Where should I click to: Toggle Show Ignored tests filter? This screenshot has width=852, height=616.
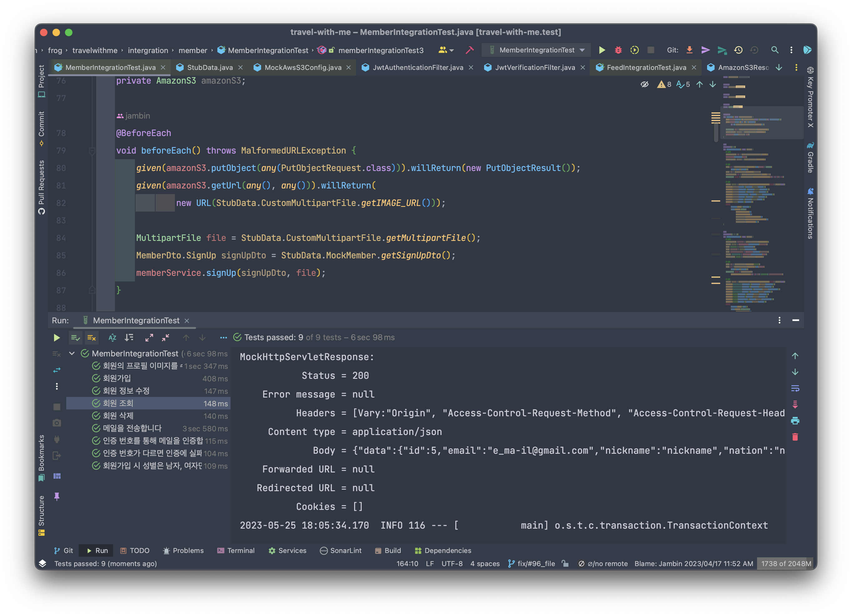(x=92, y=337)
